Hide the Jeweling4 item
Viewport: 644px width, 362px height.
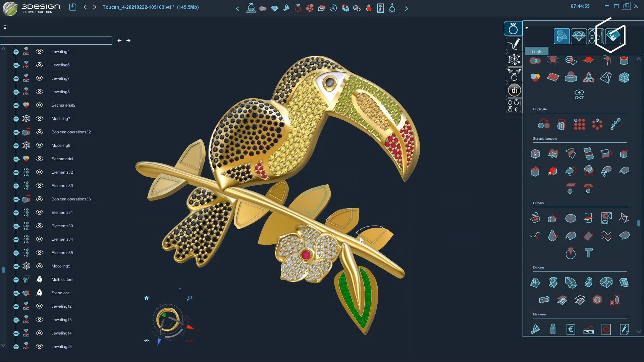pos(40,51)
